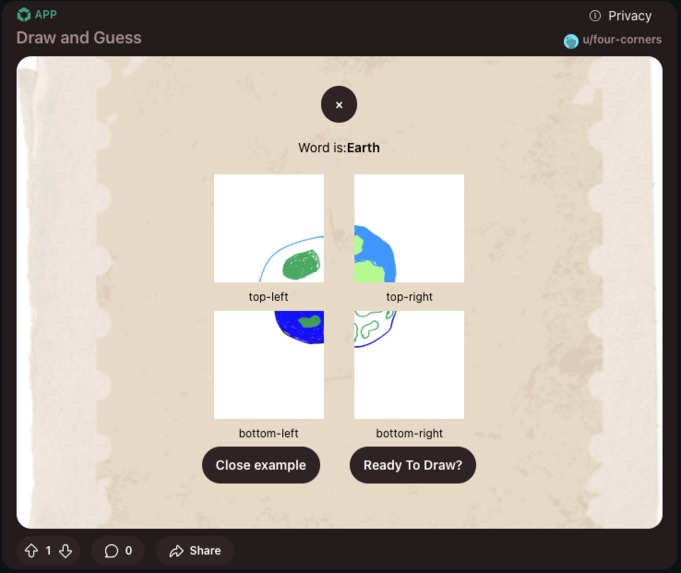
Task: Click the Draw and Guess title
Action: point(79,38)
